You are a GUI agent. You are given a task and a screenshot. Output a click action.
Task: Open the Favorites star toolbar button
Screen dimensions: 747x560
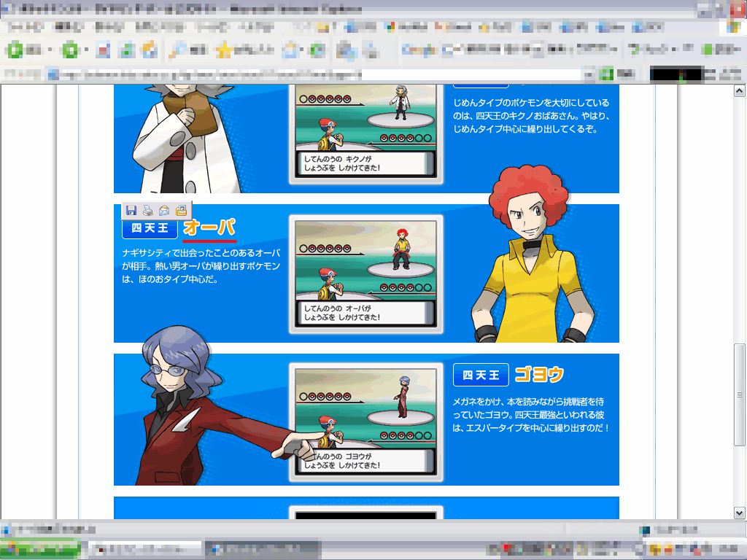point(245,50)
